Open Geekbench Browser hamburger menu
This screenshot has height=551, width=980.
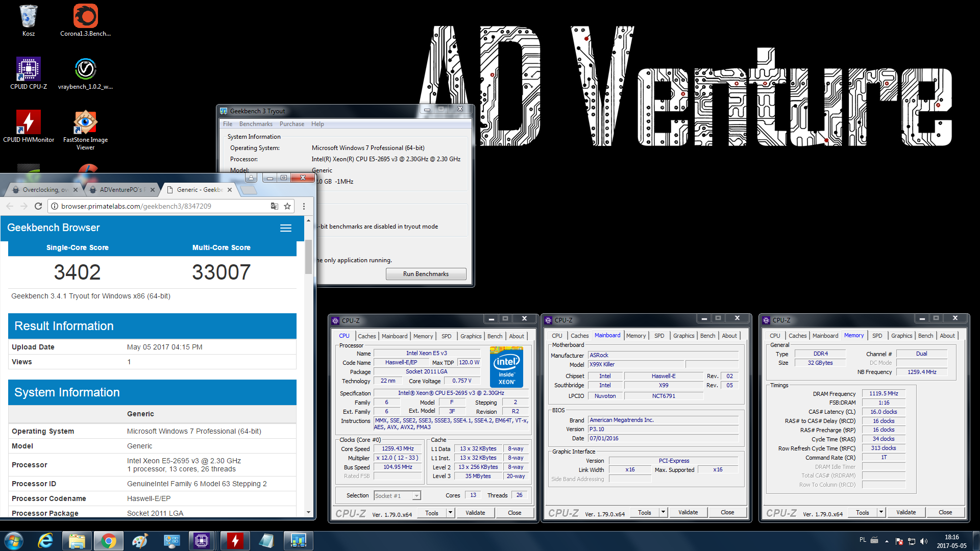[x=286, y=228]
